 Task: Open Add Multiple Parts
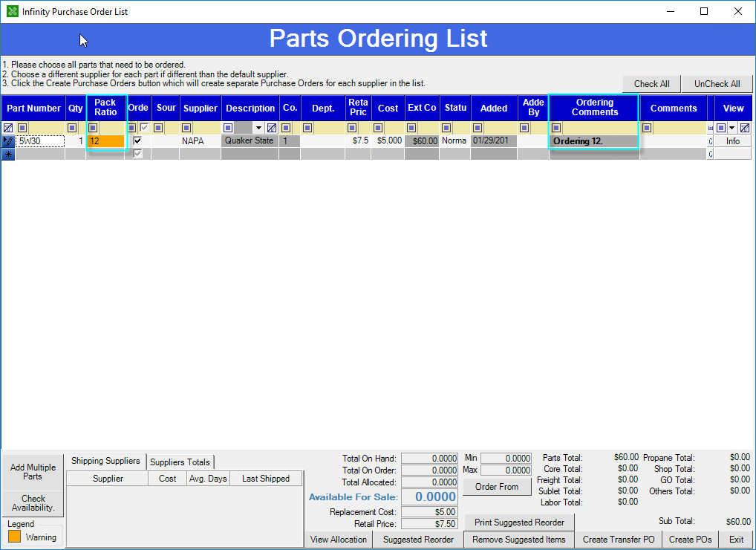coord(33,472)
